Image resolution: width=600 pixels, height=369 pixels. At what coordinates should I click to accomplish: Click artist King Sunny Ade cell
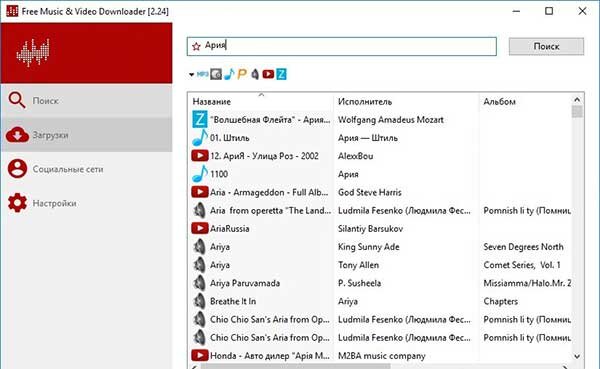(x=368, y=247)
